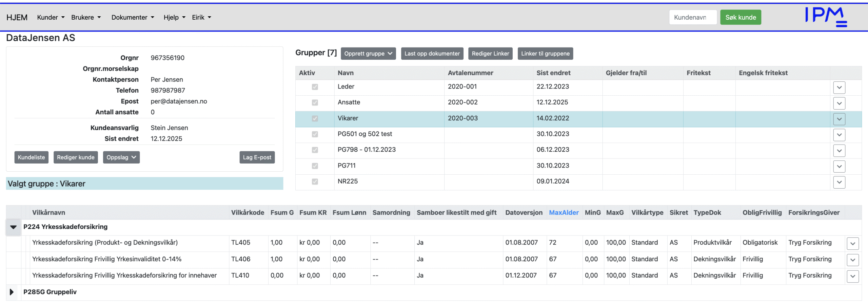Toggle the Aktiv checkbox for NR225
This screenshot has width=868, height=305.
coord(315,182)
